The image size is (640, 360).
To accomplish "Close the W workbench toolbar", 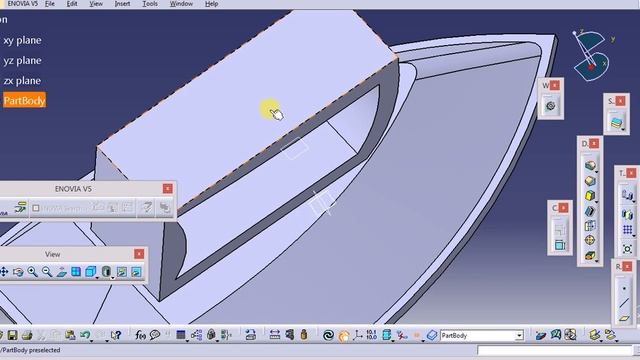I will pos(554,85).
